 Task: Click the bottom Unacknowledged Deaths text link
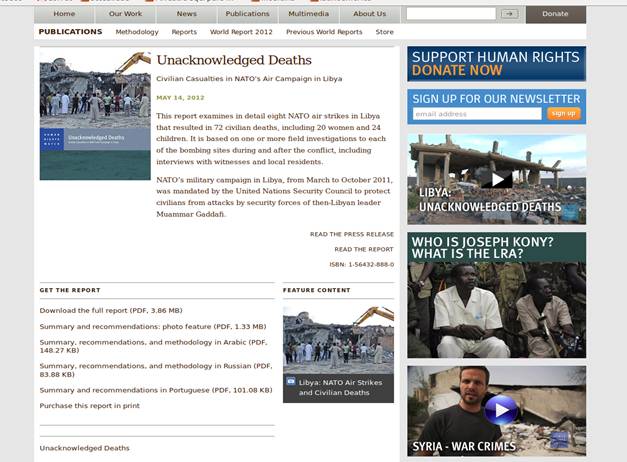click(x=84, y=448)
